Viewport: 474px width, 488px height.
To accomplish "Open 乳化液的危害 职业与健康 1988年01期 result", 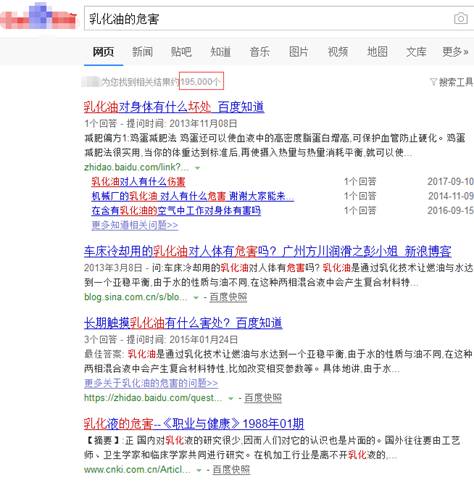I will 194,424.
